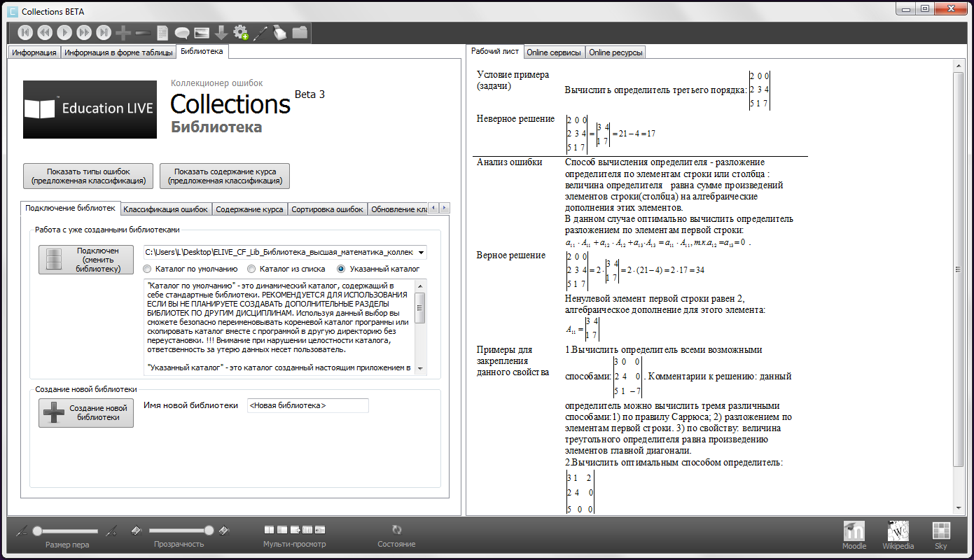974x560 pixels.
Task: Click the lower transparency icon left of slider
Action: [x=137, y=531]
